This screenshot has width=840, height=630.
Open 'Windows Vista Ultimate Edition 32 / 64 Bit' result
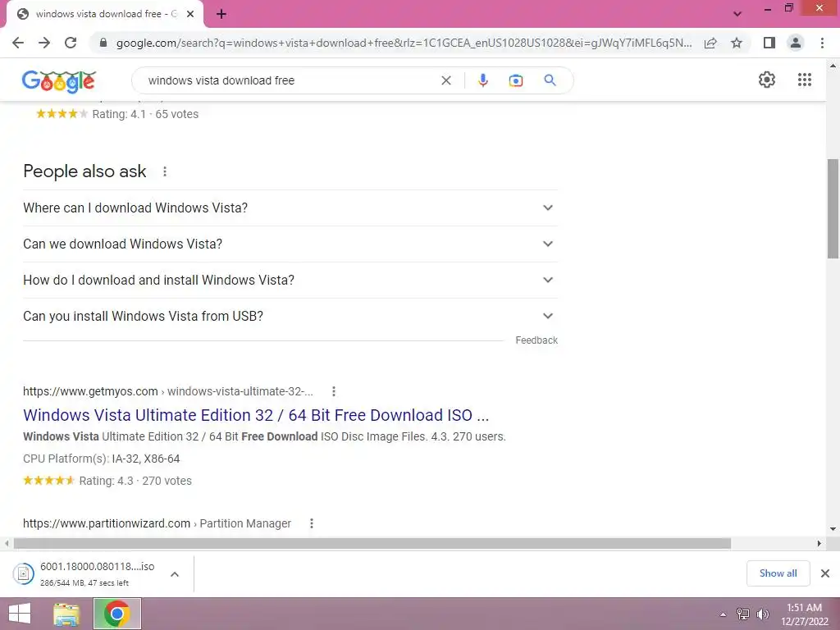tap(256, 415)
